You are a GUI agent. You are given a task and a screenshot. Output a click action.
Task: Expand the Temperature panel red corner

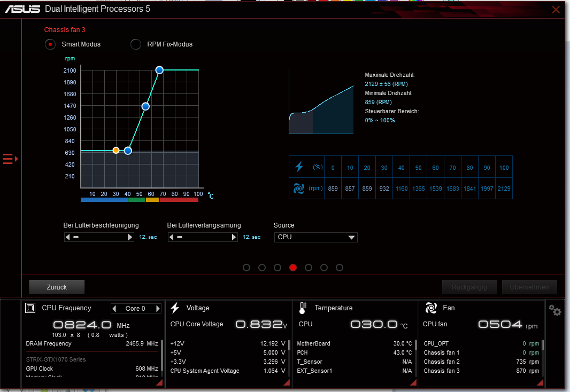pos(413,382)
